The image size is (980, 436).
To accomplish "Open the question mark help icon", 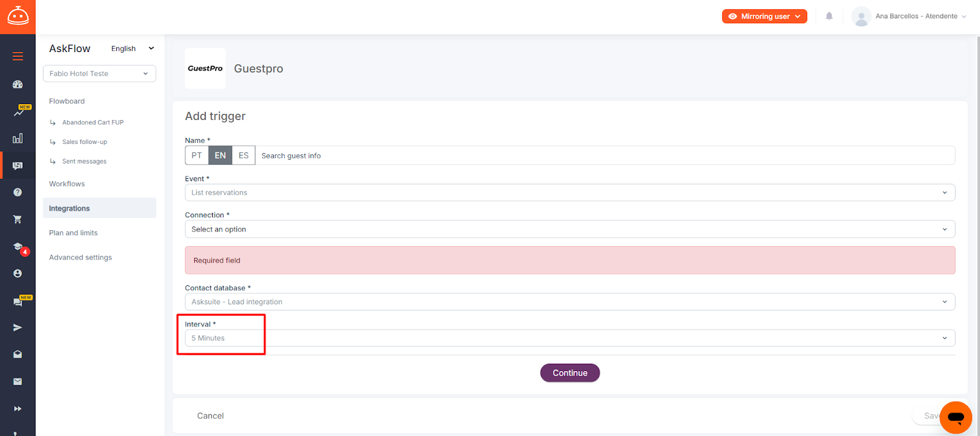I will point(18,192).
